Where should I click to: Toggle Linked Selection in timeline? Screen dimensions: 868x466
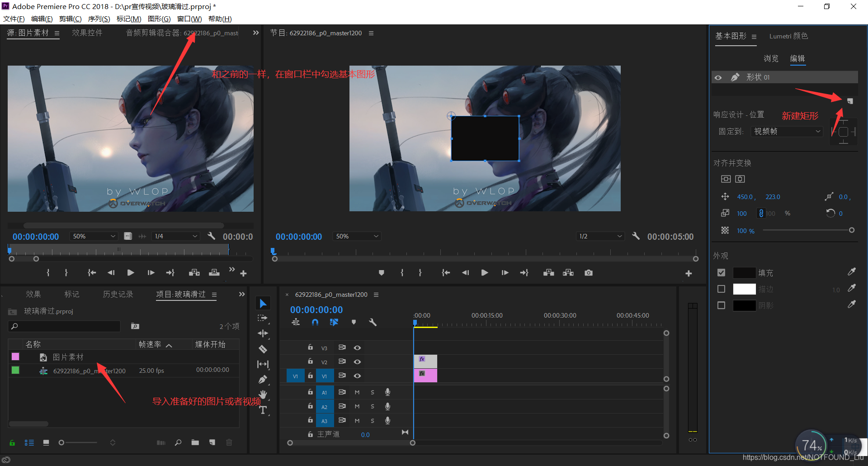pyautogui.click(x=334, y=322)
